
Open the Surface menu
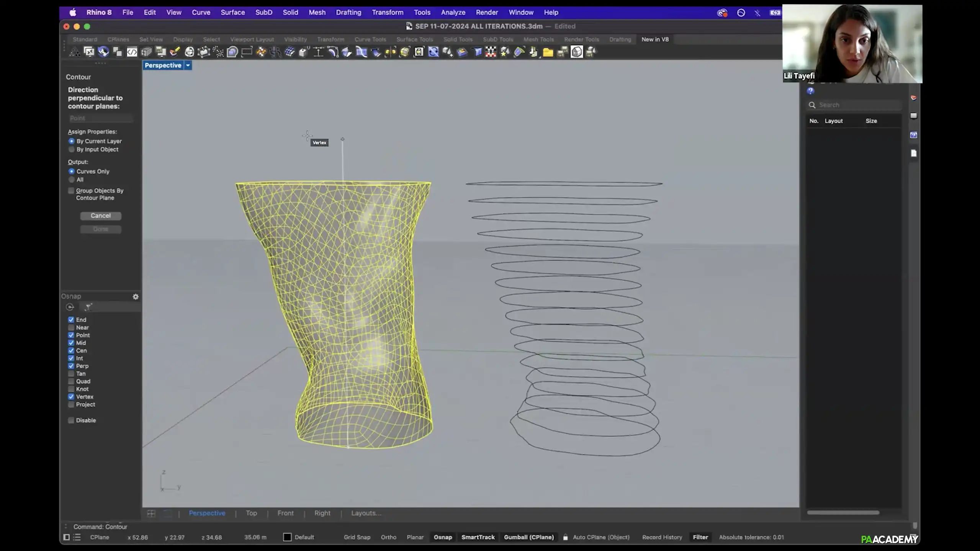(232, 12)
